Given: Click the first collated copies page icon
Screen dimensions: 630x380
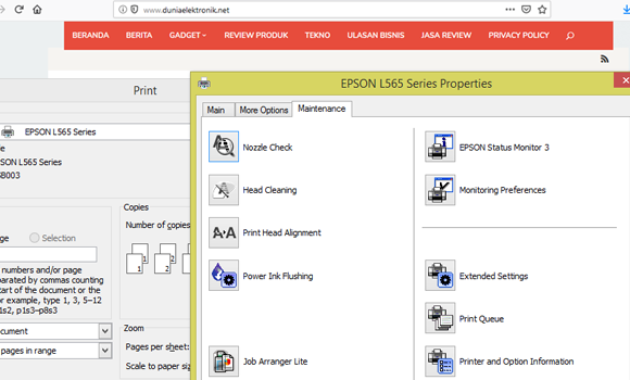Looking at the screenshot, I should pyautogui.click(x=137, y=258).
